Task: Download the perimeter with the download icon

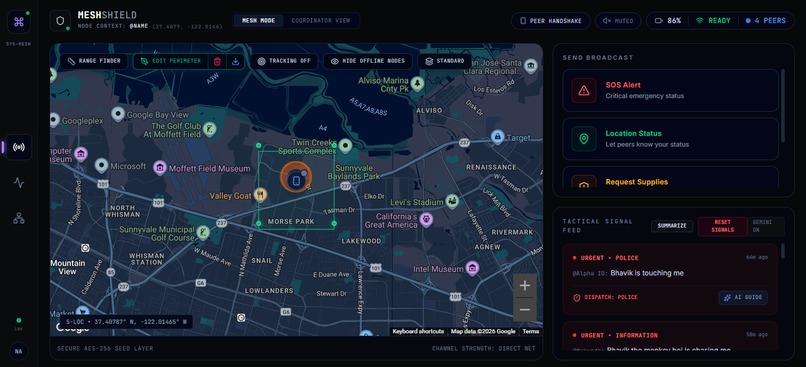Action: [235, 61]
